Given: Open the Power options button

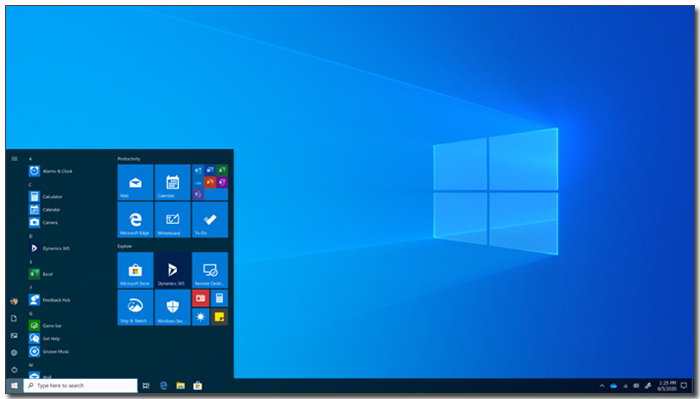Looking at the screenshot, I should coord(14,370).
